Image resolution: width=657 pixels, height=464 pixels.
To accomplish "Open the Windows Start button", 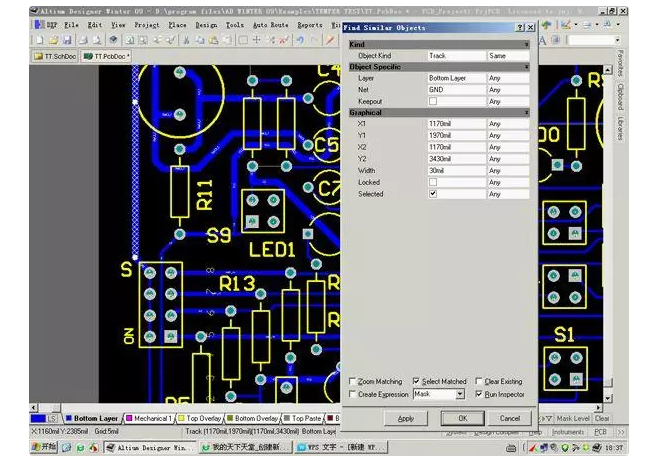I will tap(46, 449).
